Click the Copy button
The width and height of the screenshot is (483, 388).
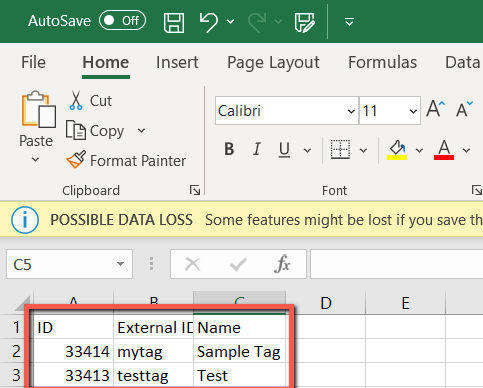95,130
